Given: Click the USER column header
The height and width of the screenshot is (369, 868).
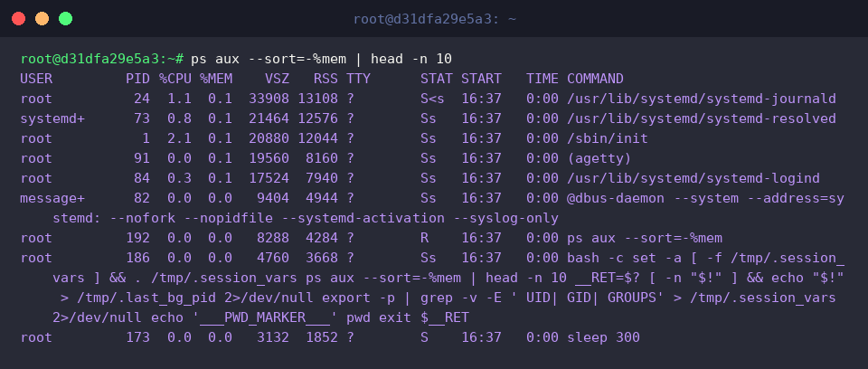Looking at the screenshot, I should [x=36, y=79].
